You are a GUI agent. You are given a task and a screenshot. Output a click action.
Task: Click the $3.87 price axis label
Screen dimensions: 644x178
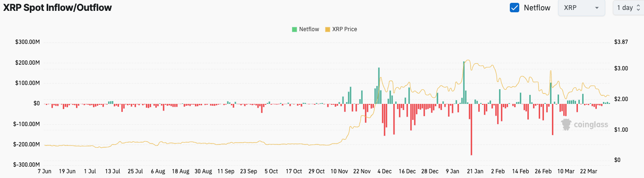[621, 42]
